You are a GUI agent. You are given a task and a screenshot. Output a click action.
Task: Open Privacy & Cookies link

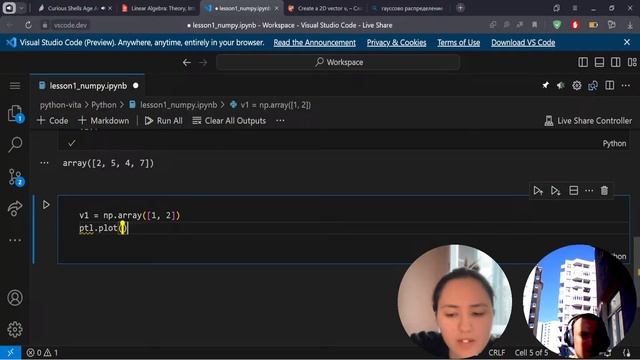(396, 42)
